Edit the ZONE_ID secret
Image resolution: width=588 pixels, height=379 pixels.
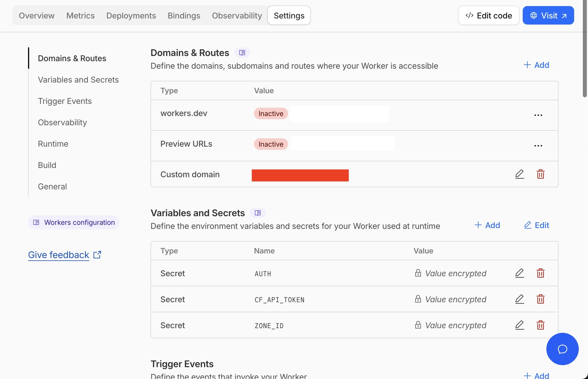[520, 325]
